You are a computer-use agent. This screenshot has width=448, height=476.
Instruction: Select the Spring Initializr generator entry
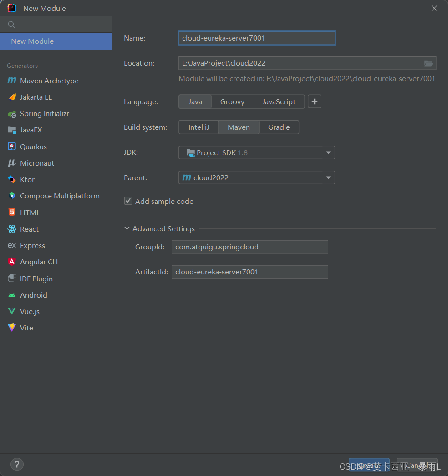(x=56, y=113)
